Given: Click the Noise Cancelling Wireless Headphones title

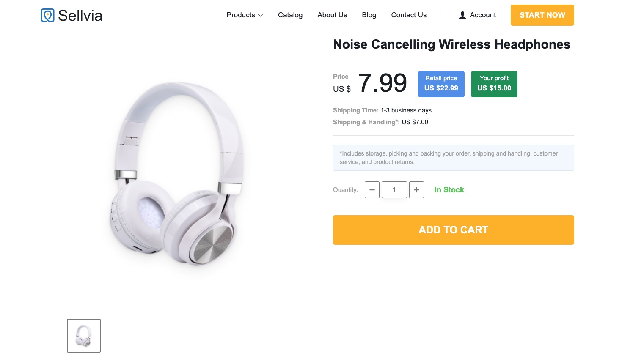Looking at the screenshot, I should point(451,44).
